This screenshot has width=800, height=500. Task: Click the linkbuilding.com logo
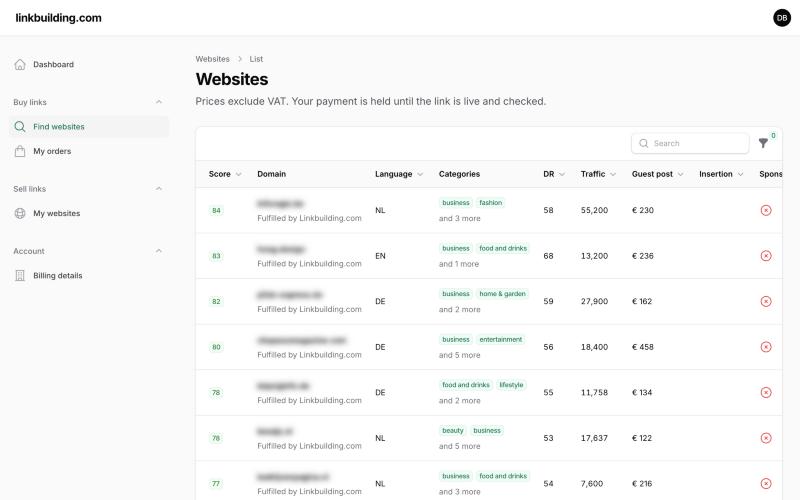point(59,18)
